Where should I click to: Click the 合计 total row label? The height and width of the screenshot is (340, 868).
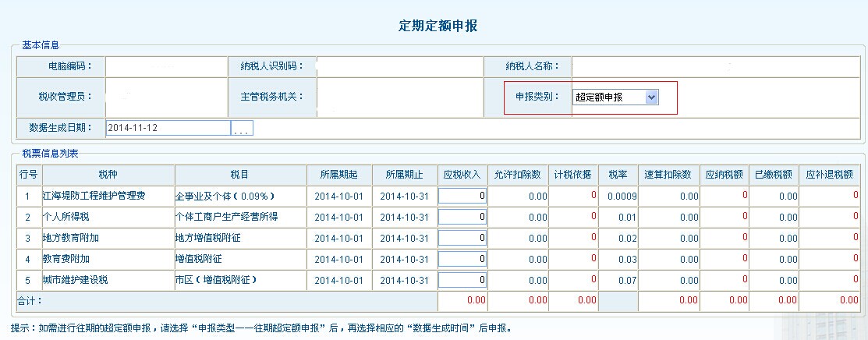[30, 300]
